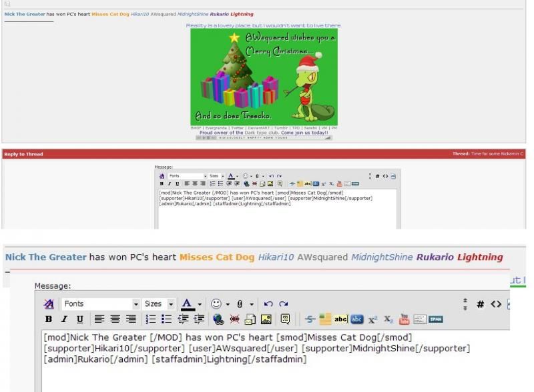Viewport: 534px width, 392px height.
Task: Click the angle-brackets (<>) HTML icon in enlarged editor
Action: pos(496,304)
